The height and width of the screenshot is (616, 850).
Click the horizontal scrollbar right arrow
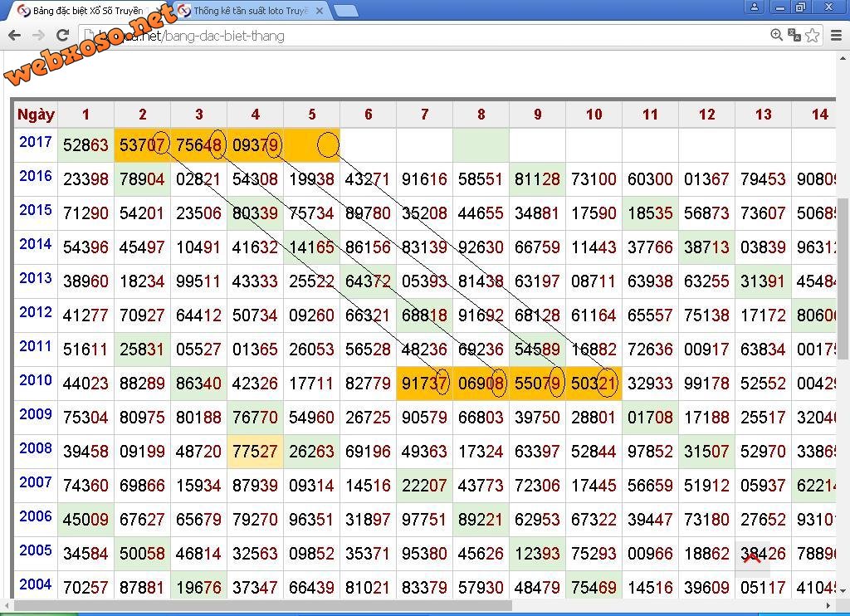829,605
